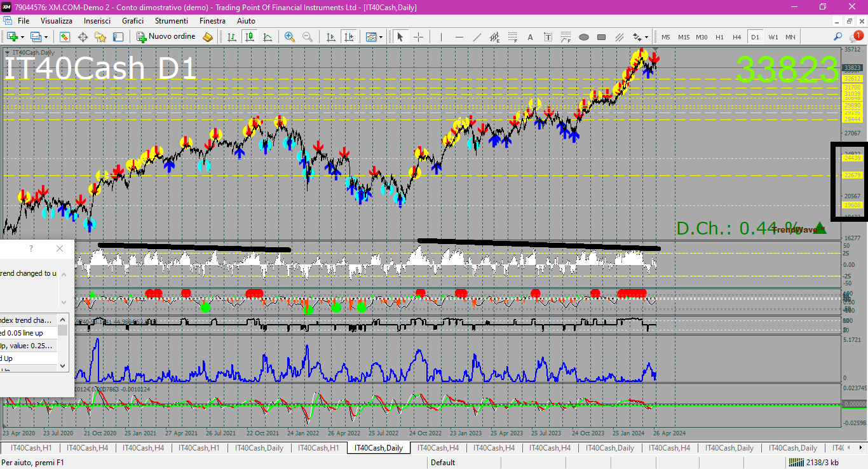This screenshot has width=868, height=469.
Task: Open the Strumenti menu
Action: tap(172, 21)
